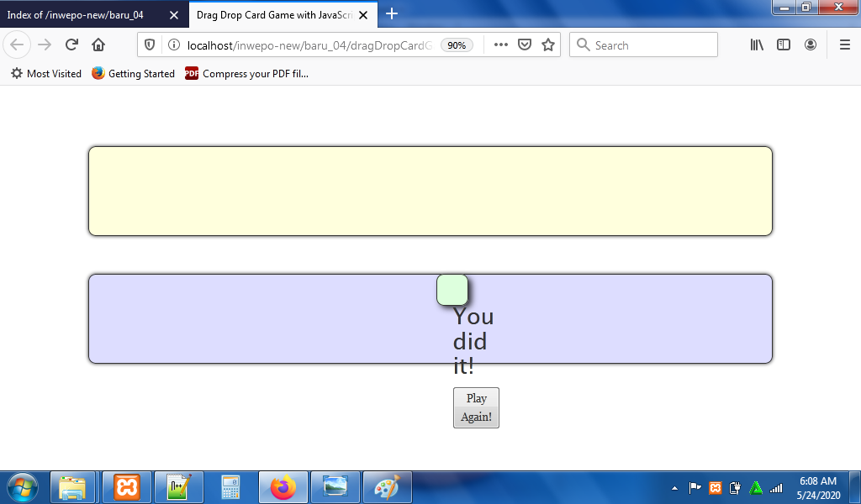Click the back navigation arrow

pos(18,45)
